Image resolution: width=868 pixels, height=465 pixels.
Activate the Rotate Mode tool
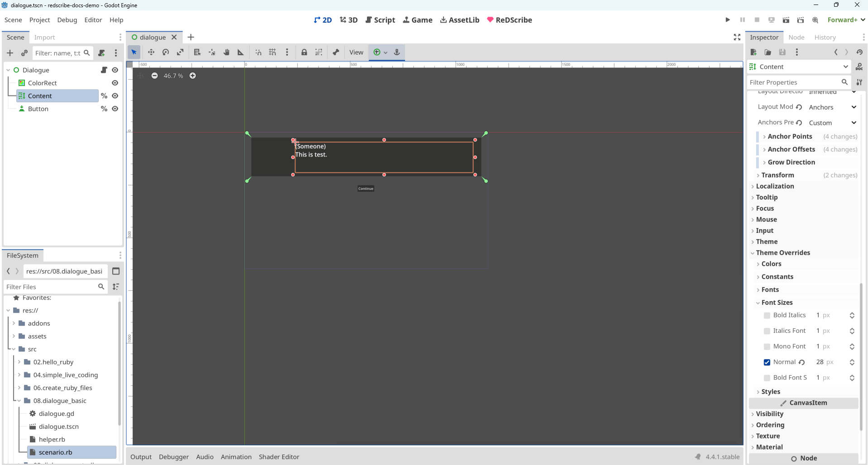point(166,52)
